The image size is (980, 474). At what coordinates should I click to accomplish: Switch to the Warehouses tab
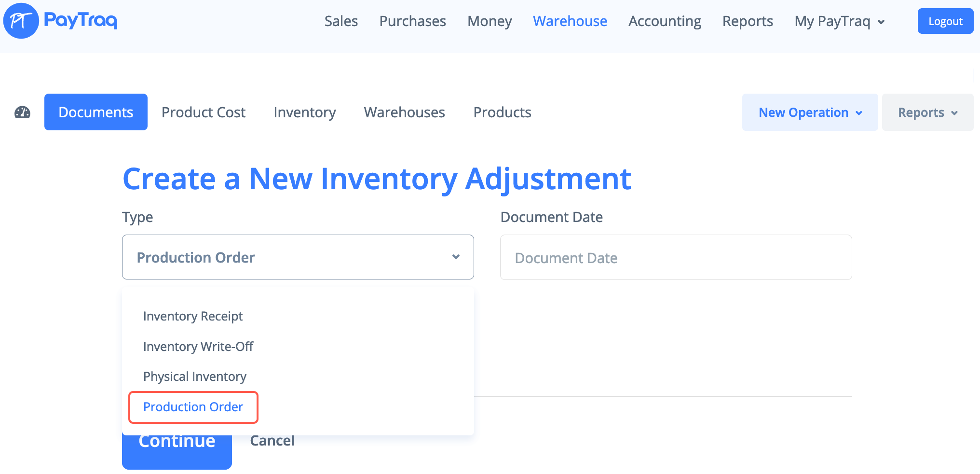coord(404,112)
